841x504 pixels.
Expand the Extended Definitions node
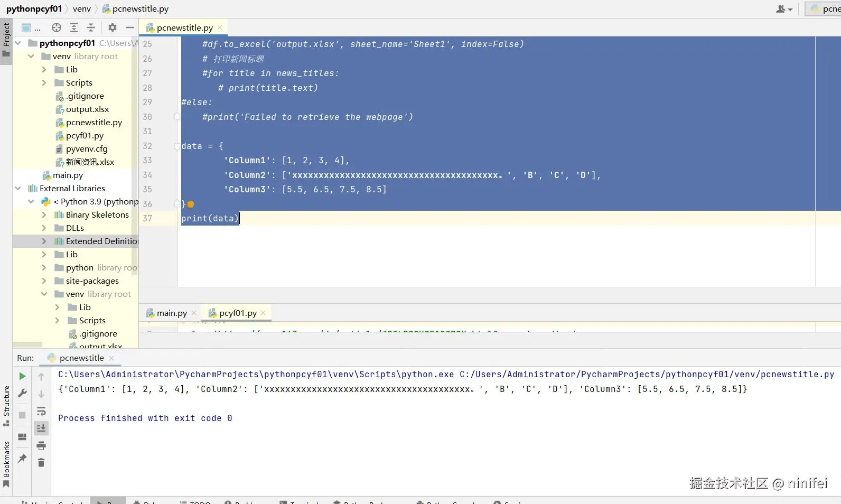click(44, 241)
